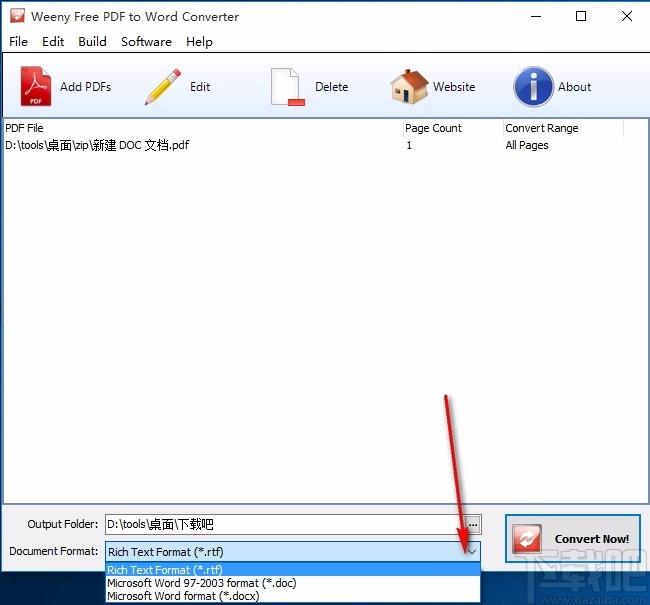This screenshot has height=605, width=650.
Task: Choose Microsoft Word format (*.docx)
Action: [293, 596]
